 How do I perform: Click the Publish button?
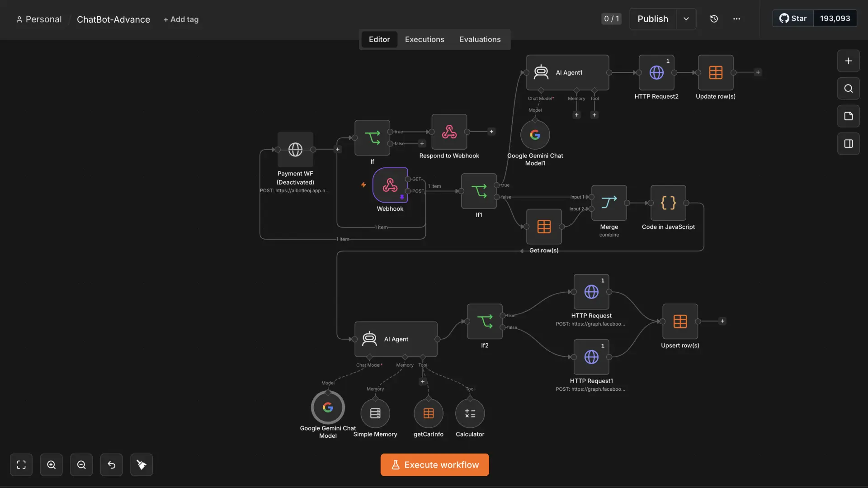tap(652, 19)
